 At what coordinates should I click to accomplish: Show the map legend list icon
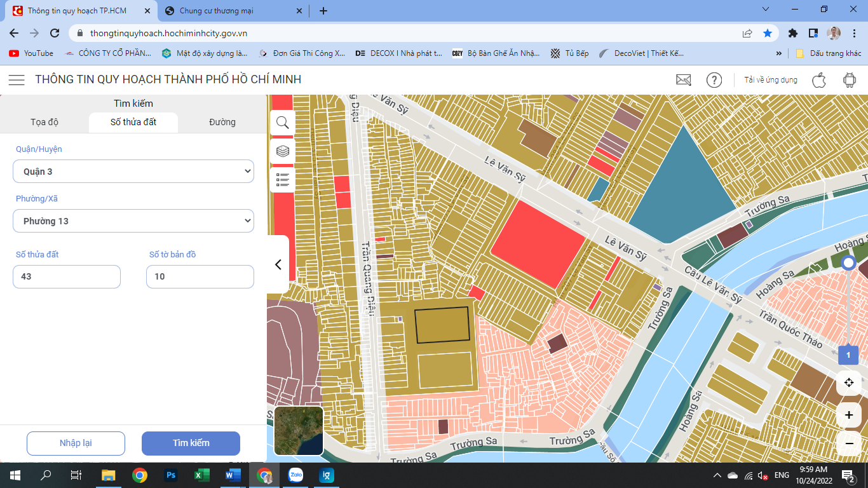tap(283, 180)
